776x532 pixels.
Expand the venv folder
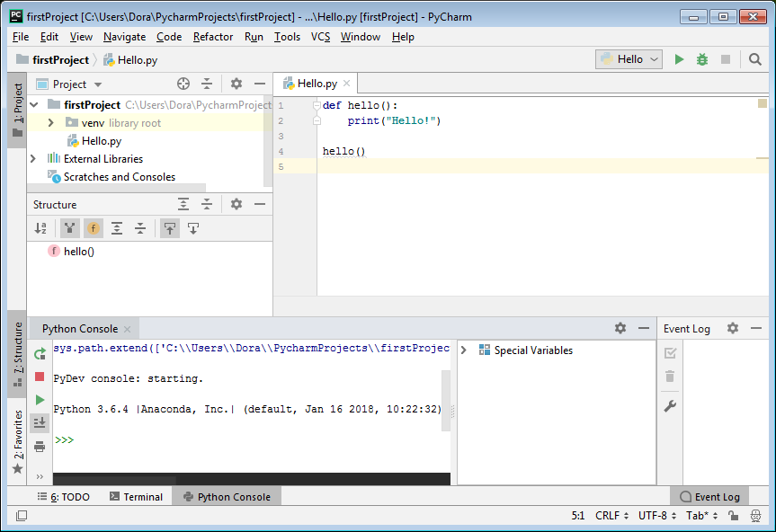click(51, 122)
